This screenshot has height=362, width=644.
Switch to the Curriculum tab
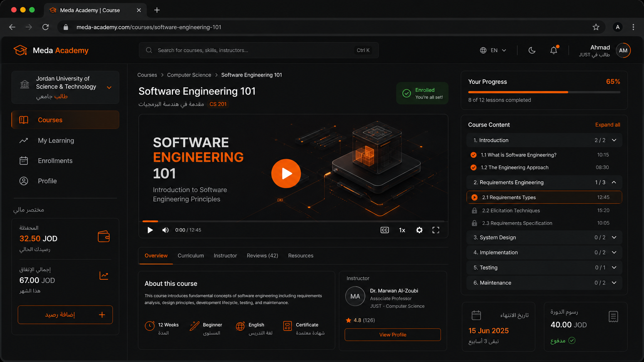(191, 256)
